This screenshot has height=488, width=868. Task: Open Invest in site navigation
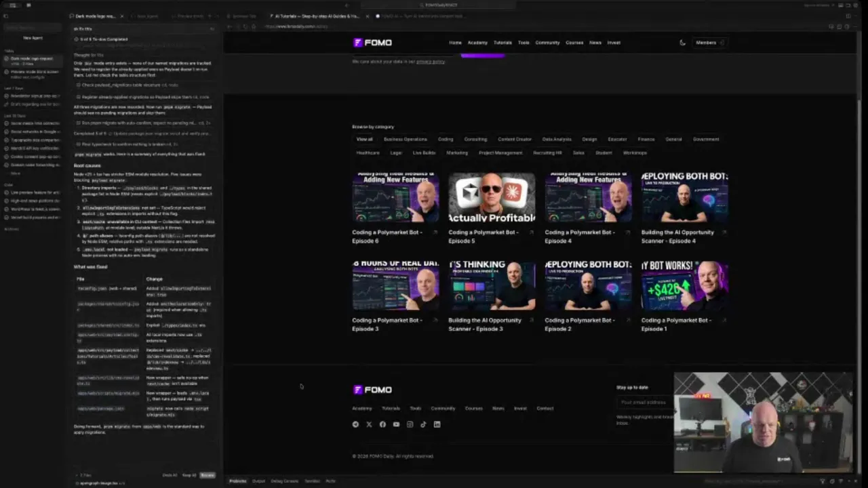coord(614,43)
